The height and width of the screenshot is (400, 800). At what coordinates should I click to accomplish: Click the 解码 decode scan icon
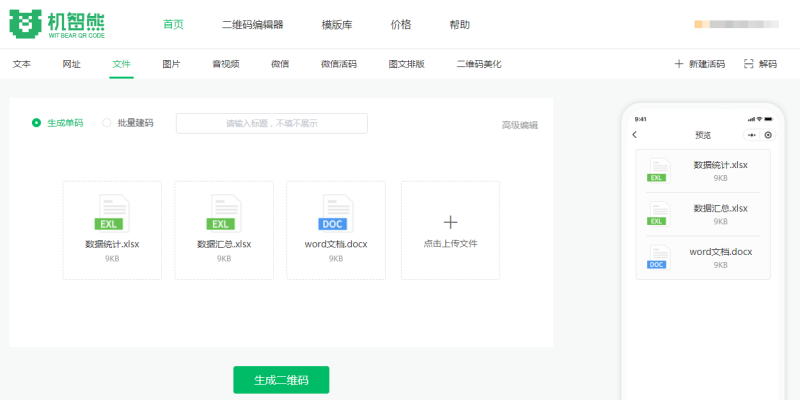tap(748, 64)
